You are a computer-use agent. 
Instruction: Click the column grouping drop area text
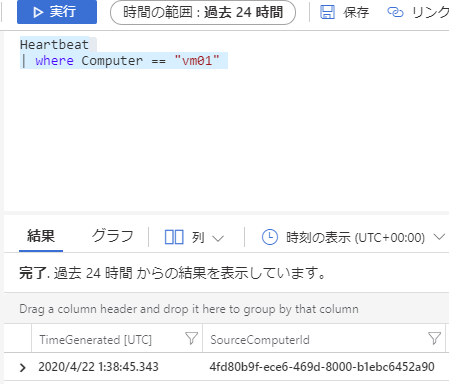pyautogui.click(x=189, y=309)
